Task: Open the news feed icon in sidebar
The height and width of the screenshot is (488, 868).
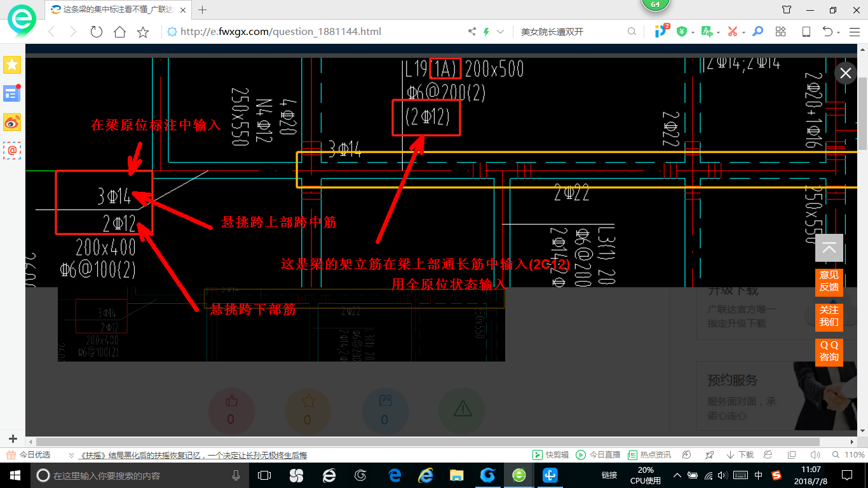Action: 12,93
